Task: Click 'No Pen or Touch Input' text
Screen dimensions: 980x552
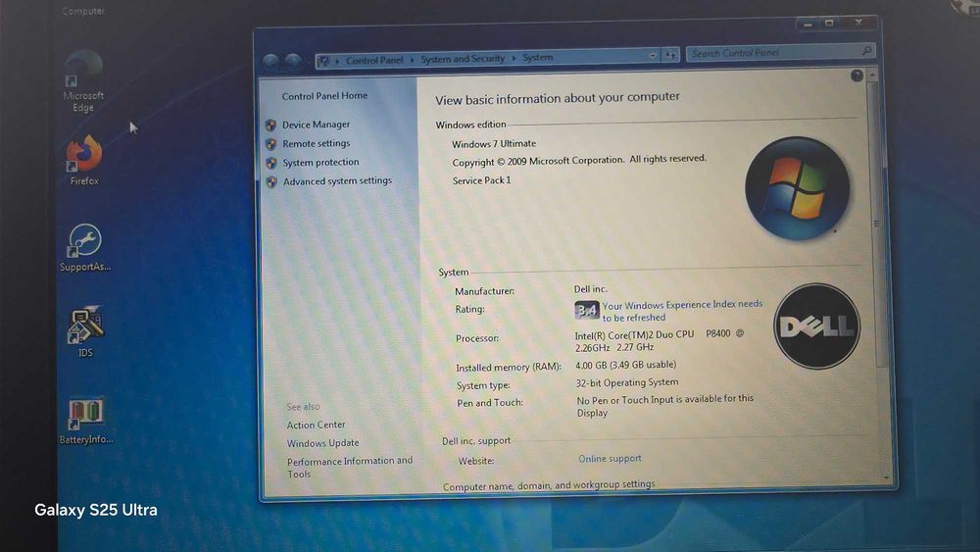Action: (x=665, y=406)
